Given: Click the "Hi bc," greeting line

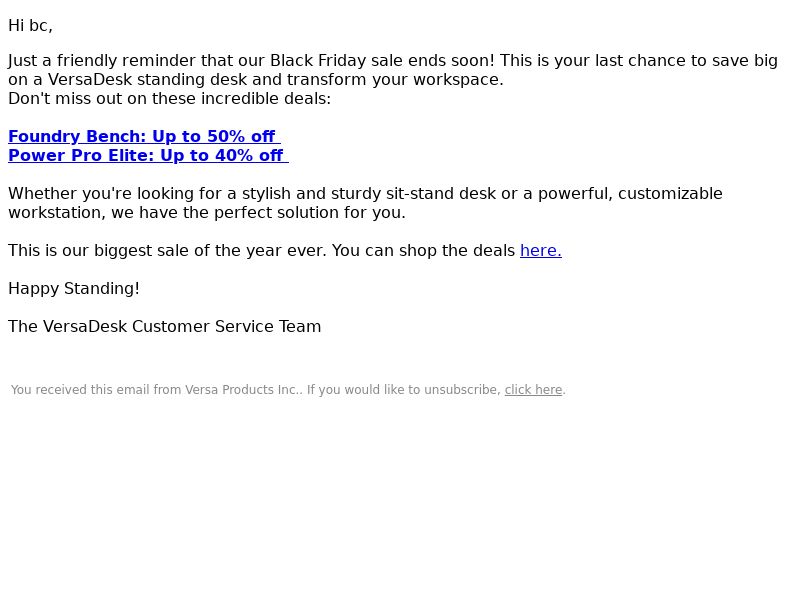Looking at the screenshot, I should [31, 26].
